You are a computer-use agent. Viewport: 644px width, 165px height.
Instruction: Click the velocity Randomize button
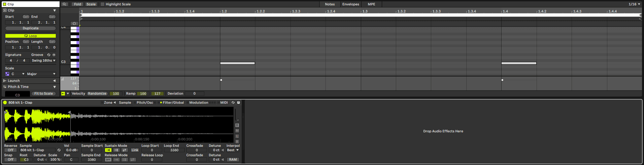click(x=97, y=94)
